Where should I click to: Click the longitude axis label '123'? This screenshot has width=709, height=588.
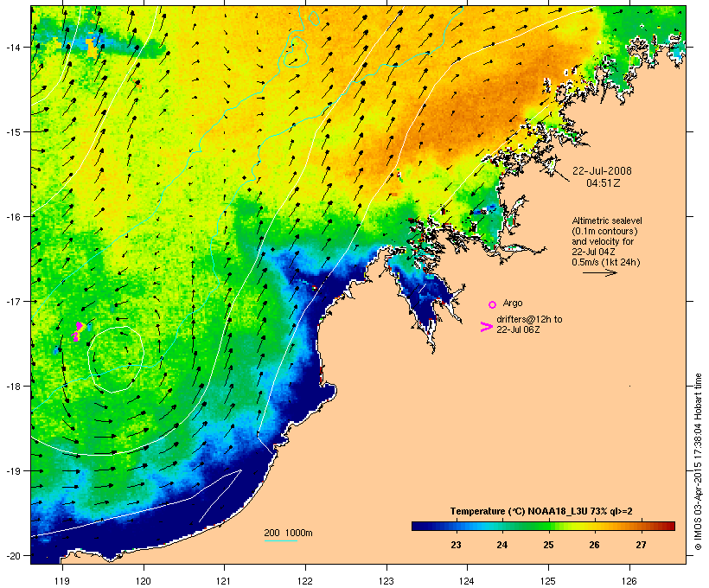(x=386, y=581)
